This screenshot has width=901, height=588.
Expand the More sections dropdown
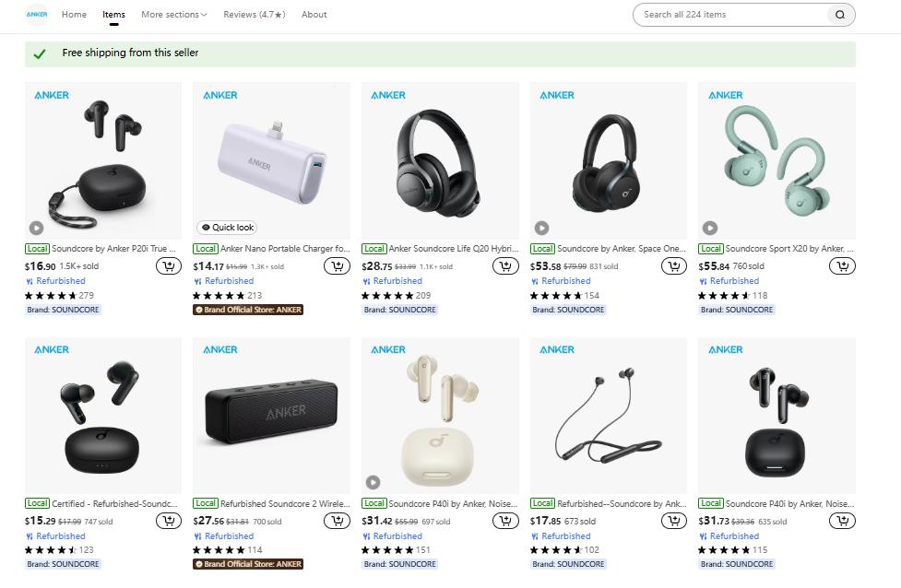tap(174, 15)
